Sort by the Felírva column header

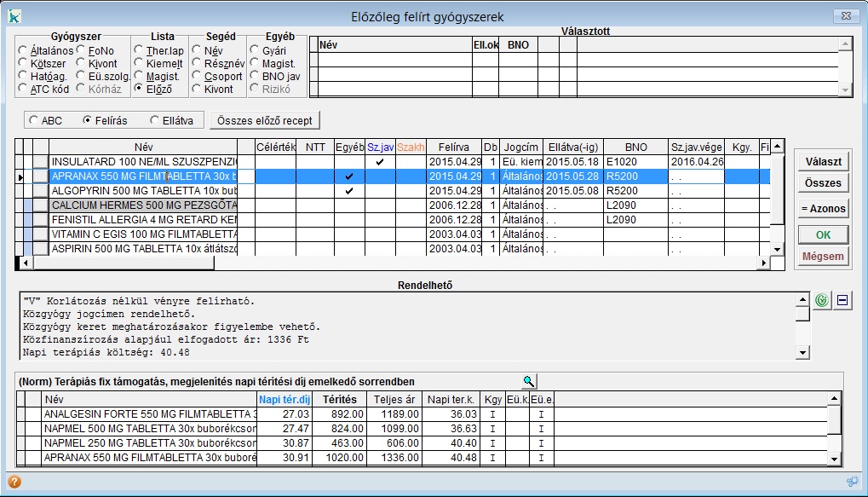[454, 147]
